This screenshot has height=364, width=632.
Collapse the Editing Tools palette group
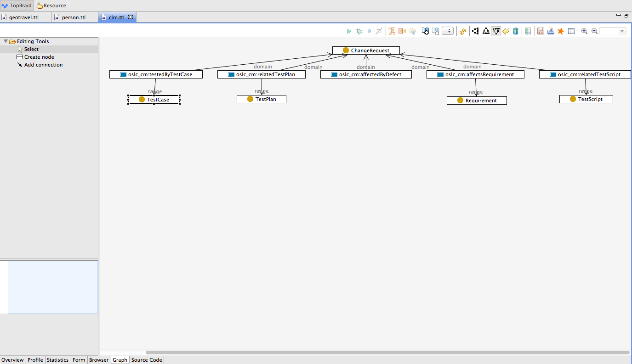(x=6, y=41)
